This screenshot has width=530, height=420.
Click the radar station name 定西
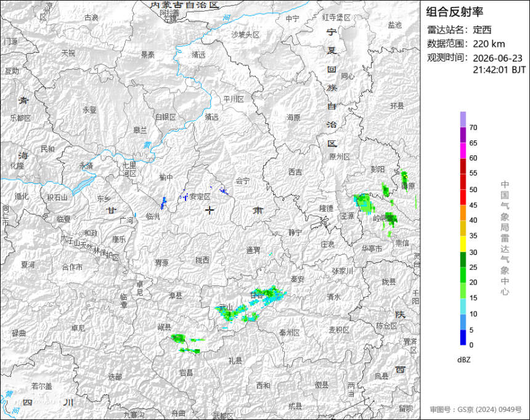[482, 30]
